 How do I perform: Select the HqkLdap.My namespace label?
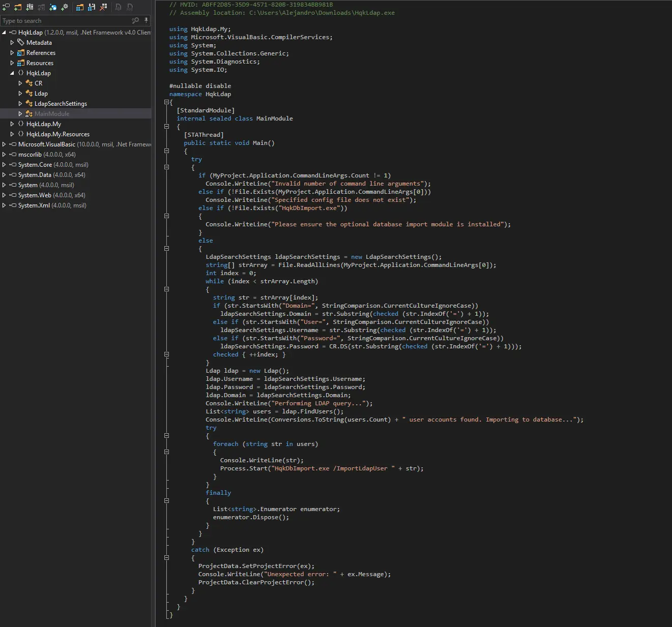(44, 124)
